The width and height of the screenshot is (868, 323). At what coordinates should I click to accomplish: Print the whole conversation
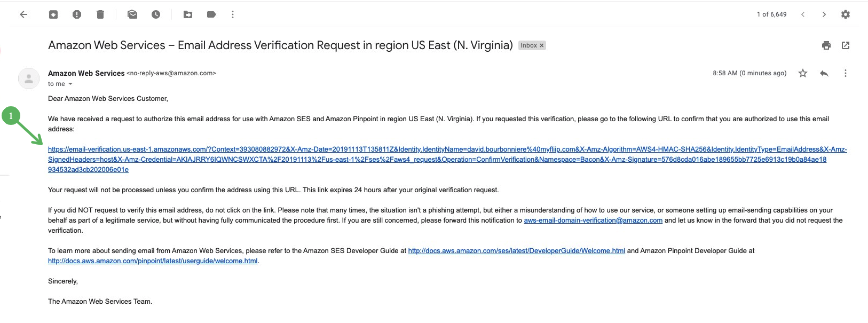click(826, 45)
